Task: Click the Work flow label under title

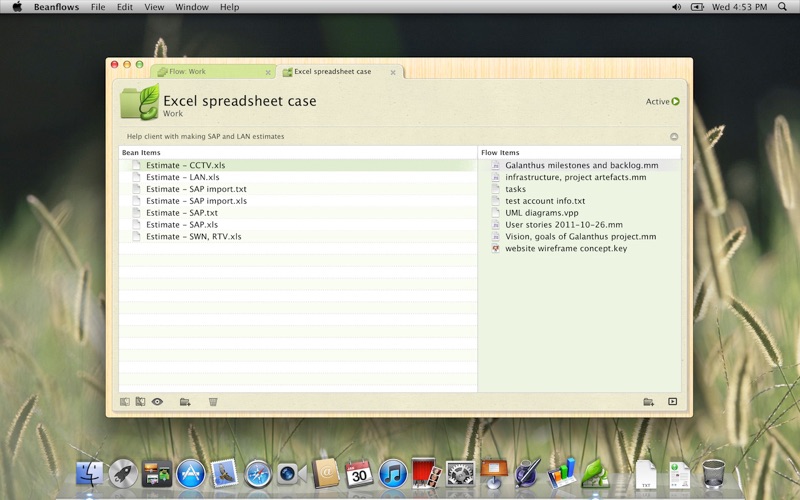Action: pos(173,114)
